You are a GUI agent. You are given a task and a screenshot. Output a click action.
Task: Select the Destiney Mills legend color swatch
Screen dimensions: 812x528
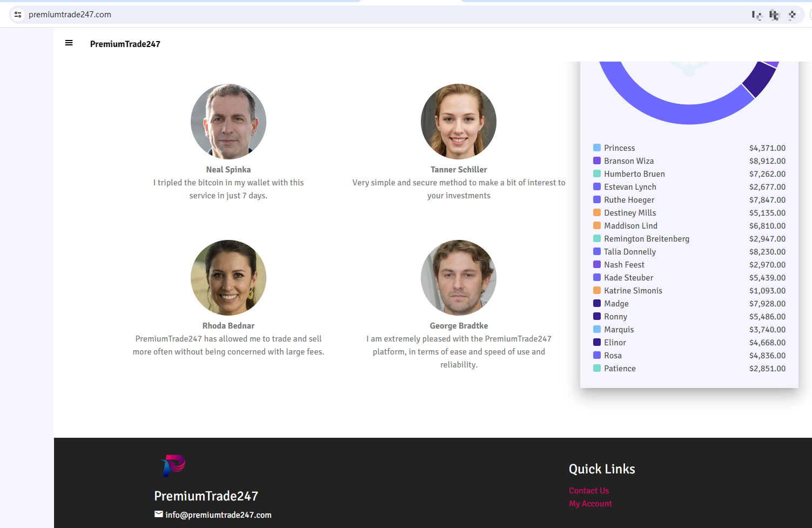point(597,212)
